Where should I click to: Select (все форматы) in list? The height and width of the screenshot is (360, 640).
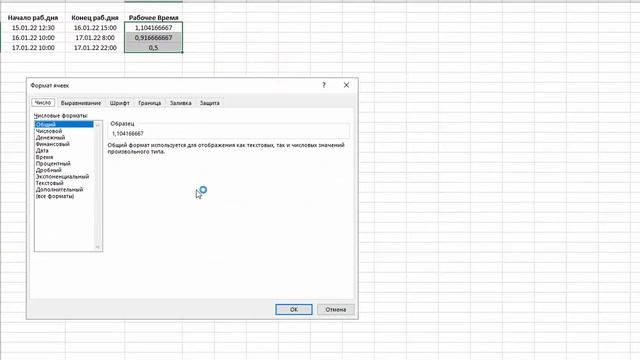pyautogui.click(x=64, y=196)
